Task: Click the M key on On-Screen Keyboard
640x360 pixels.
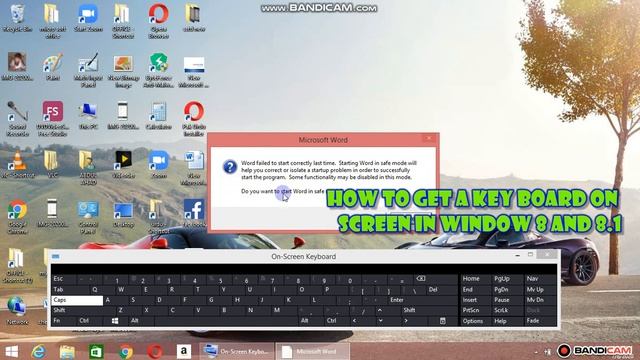Action: point(285,310)
